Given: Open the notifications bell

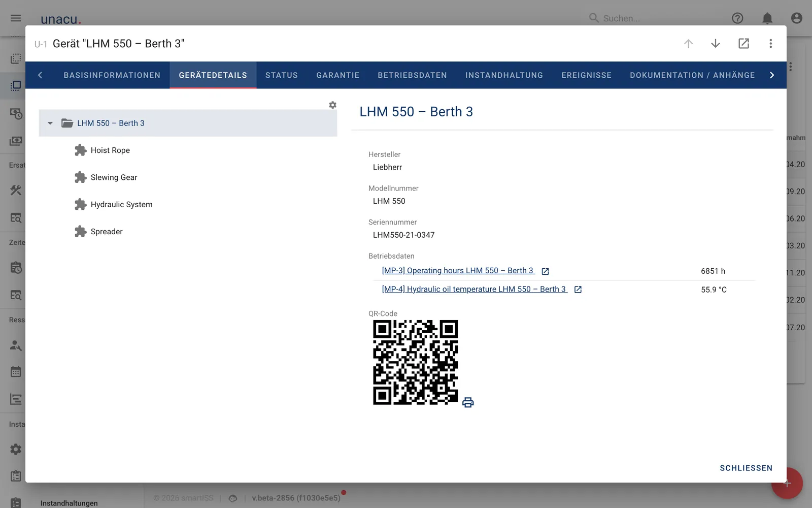Looking at the screenshot, I should [x=767, y=18].
